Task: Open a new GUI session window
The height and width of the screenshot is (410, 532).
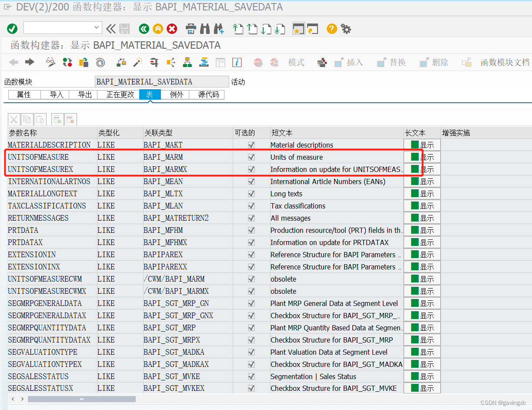Action: 298,29
